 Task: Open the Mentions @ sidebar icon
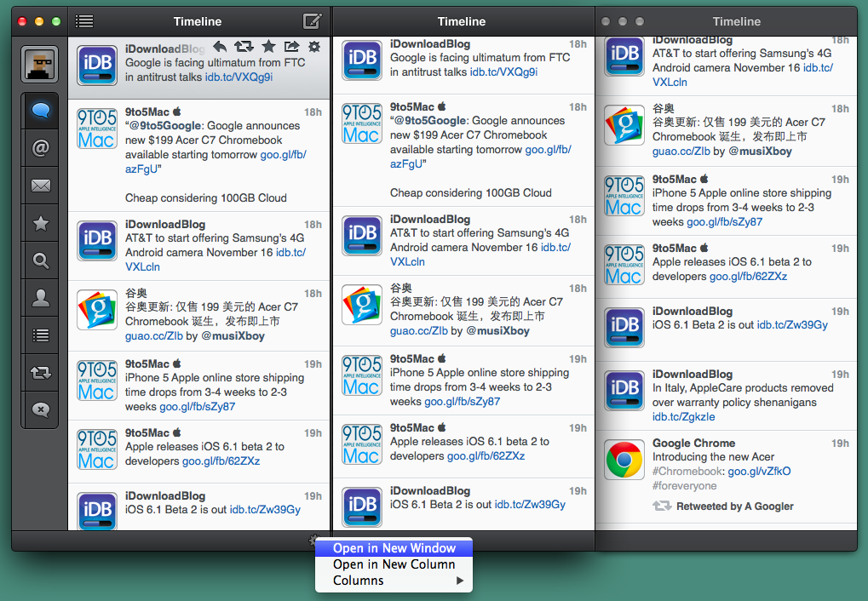tap(40, 148)
